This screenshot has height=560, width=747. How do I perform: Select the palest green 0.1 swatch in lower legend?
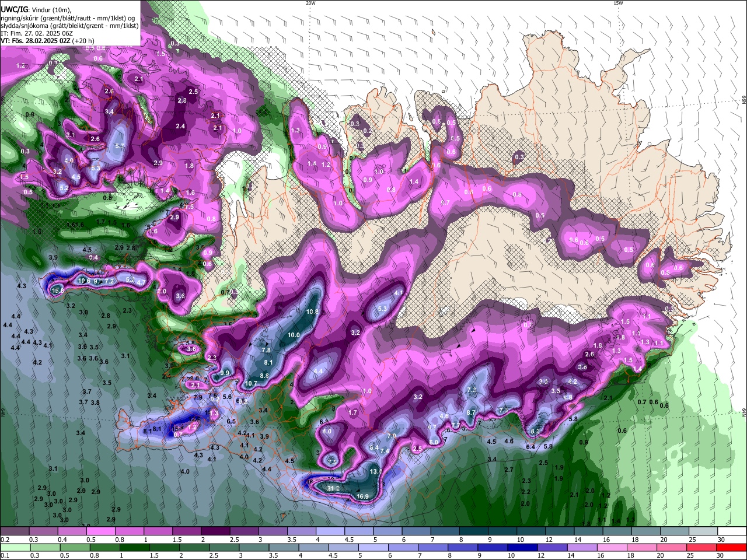(x=15, y=548)
